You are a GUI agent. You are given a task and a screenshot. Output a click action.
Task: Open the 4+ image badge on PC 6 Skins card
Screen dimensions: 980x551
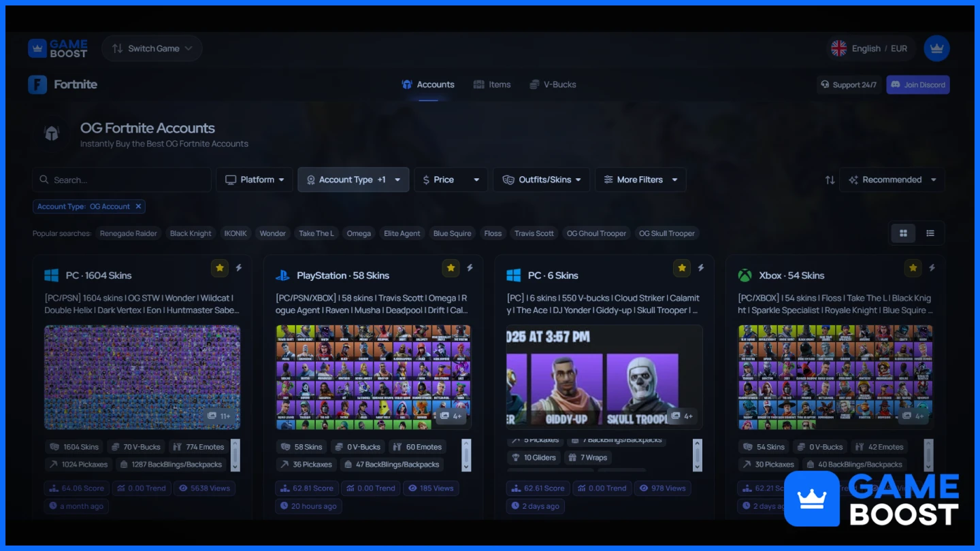pos(681,416)
